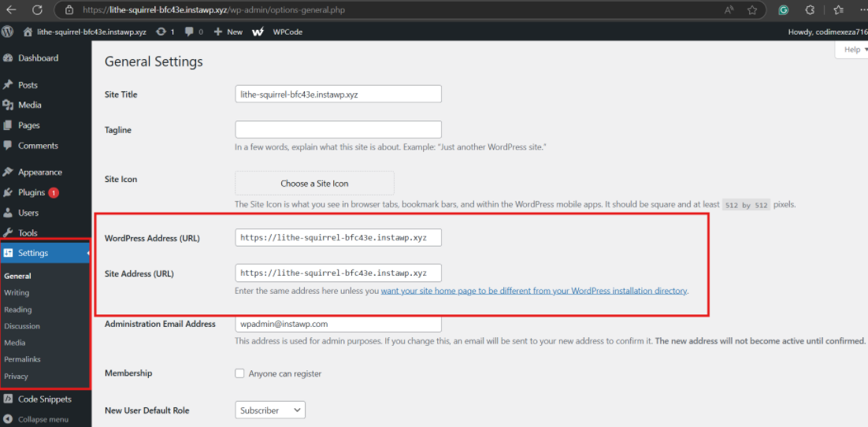Click the Code Snippets sidebar icon
Screen dimensions: 868x427
click(8, 399)
